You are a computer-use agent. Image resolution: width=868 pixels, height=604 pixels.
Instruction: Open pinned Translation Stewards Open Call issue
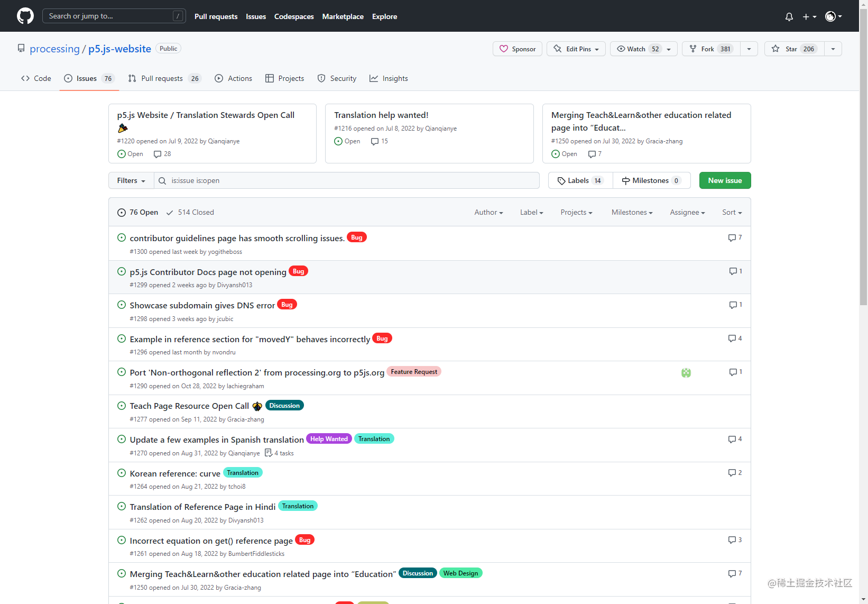(x=206, y=115)
